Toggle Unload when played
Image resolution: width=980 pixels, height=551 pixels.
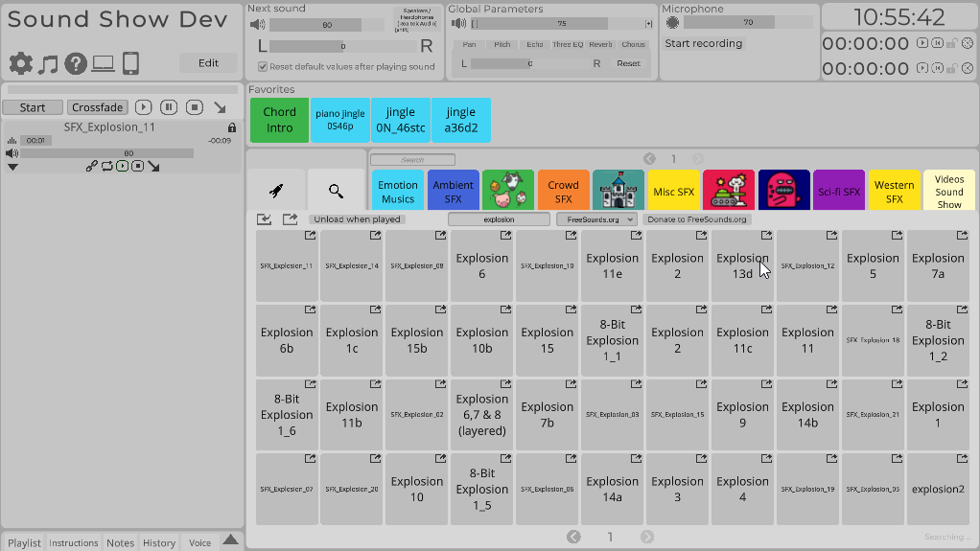[357, 219]
